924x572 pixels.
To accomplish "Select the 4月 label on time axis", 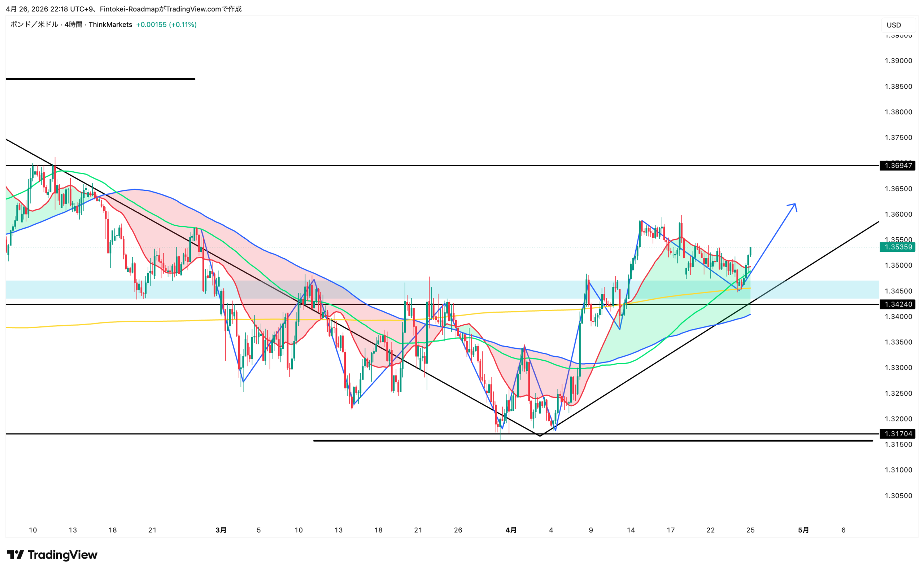I will [511, 530].
